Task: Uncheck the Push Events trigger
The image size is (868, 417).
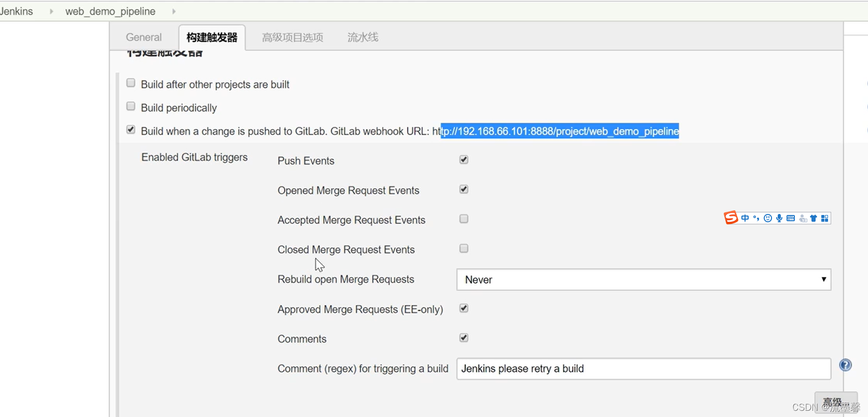Action: [464, 159]
